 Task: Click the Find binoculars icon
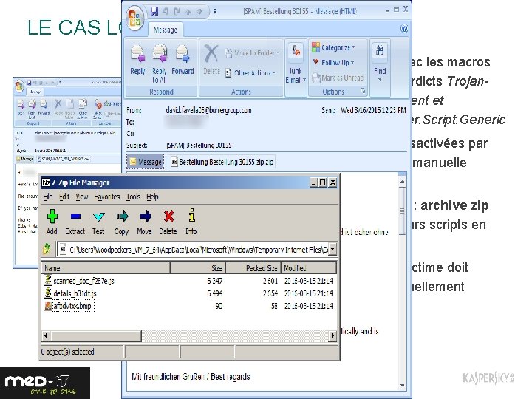[x=380, y=51]
